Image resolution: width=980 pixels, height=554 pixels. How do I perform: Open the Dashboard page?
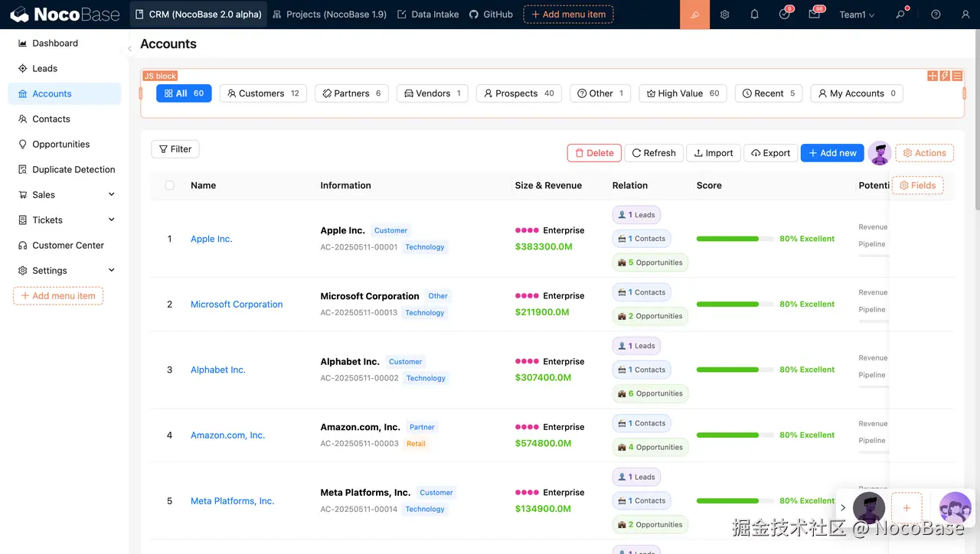pyautogui.click(x=64, y=43)
